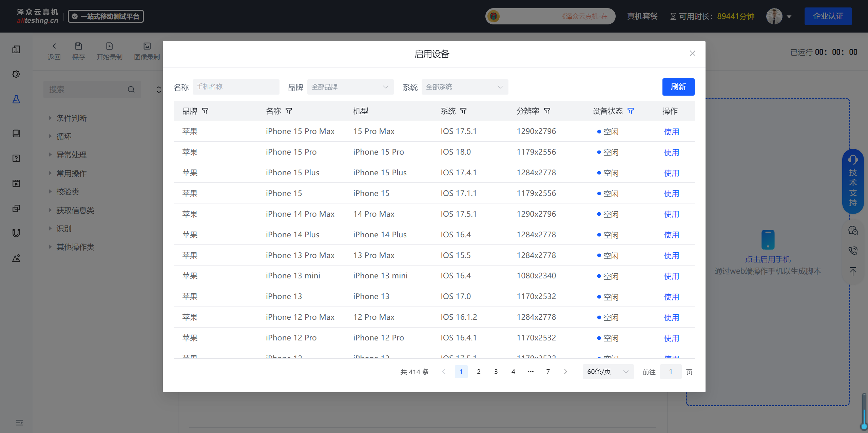Expand the 其他操作类 tree item
Image resolution: width=868 pixels, height=433 pixels.
50,247
